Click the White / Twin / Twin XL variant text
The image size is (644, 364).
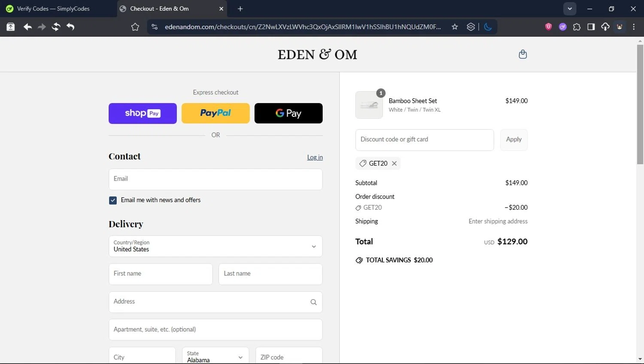tap(415, 110)
